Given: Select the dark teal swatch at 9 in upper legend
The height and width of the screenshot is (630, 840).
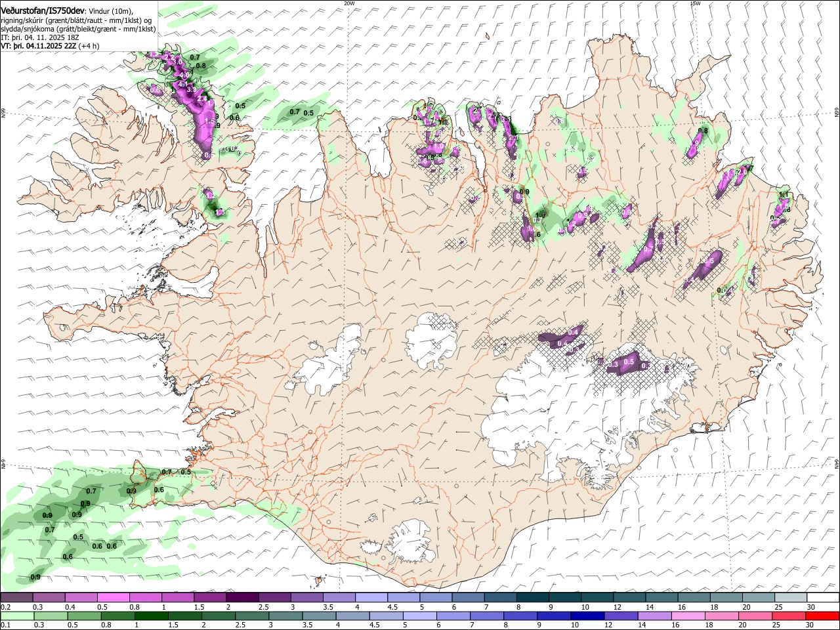Looking at the screenshot, I should click(x=565, y=598).
